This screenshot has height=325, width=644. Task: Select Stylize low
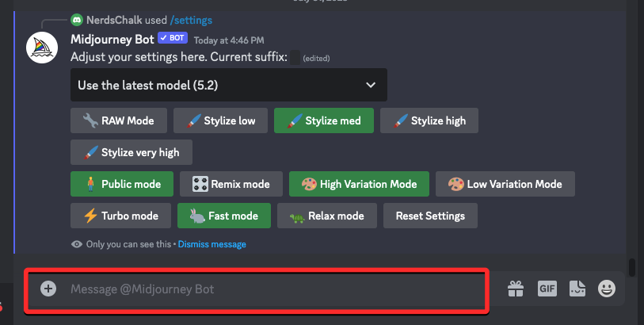coord(220,120)
